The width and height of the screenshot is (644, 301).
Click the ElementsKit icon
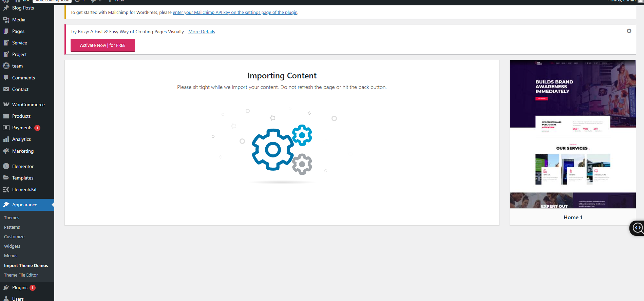[6, 189]
